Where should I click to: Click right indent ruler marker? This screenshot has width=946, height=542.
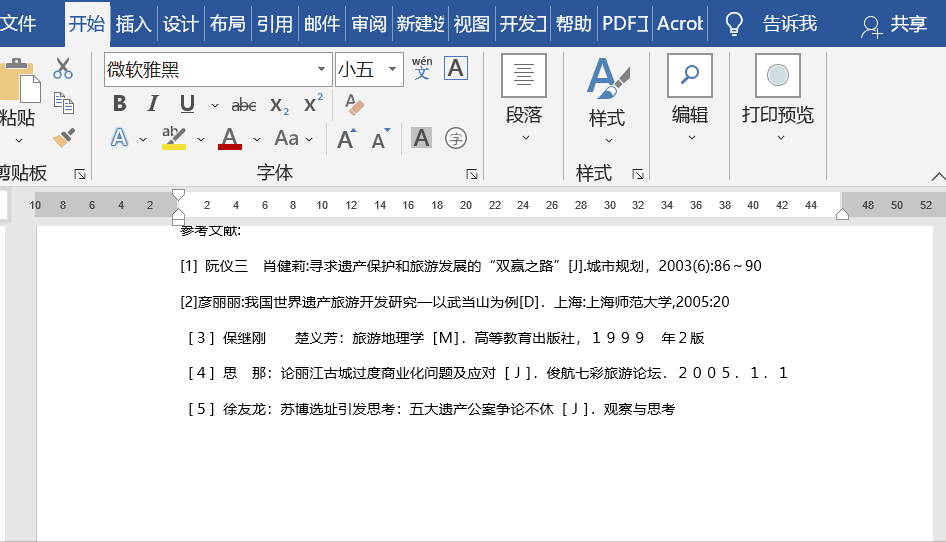click(842, 214)
